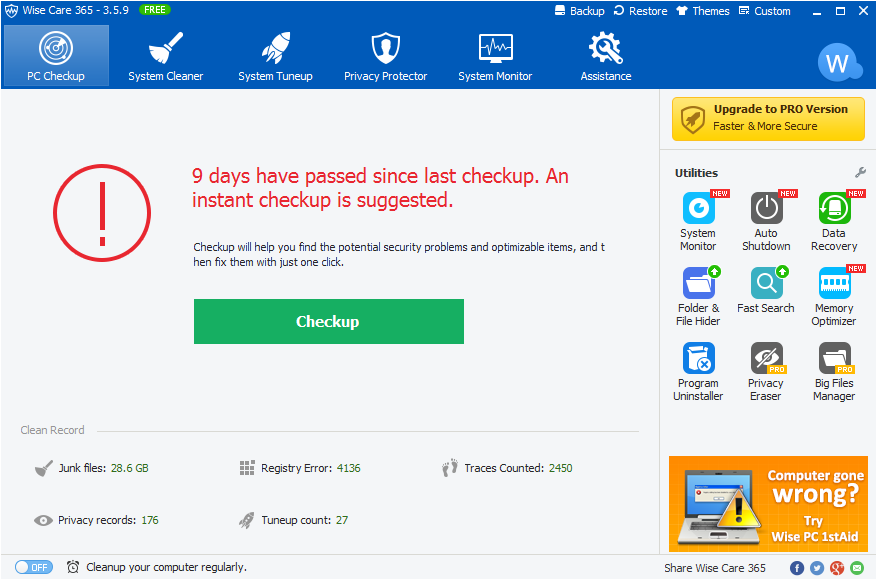Click Upgrade to PRO Version banner
Viewport: 877px width, 580px height.
click(768, 119)
